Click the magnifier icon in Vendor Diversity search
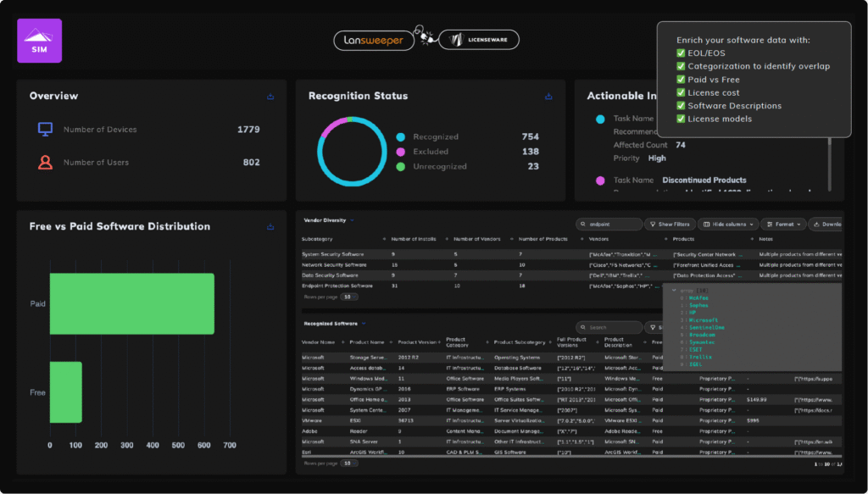 [x=583, y=225]
